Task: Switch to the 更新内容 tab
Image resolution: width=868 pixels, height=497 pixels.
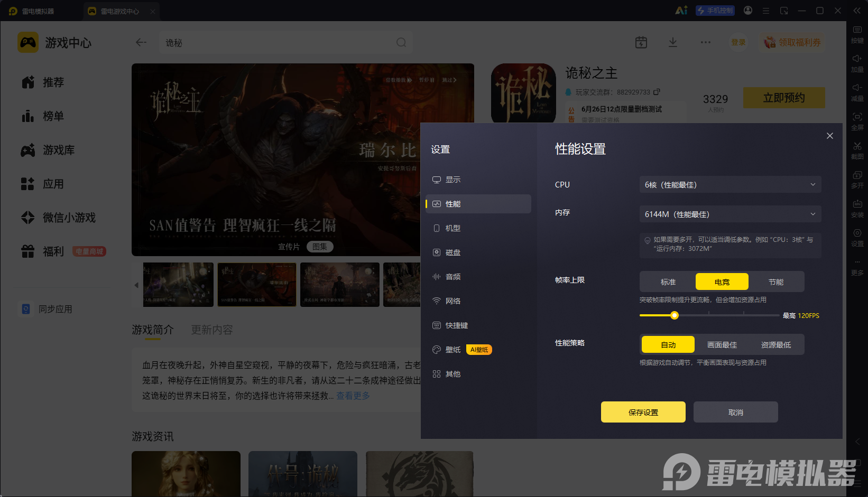Action: pyautogui.click(x=211, y=330)
